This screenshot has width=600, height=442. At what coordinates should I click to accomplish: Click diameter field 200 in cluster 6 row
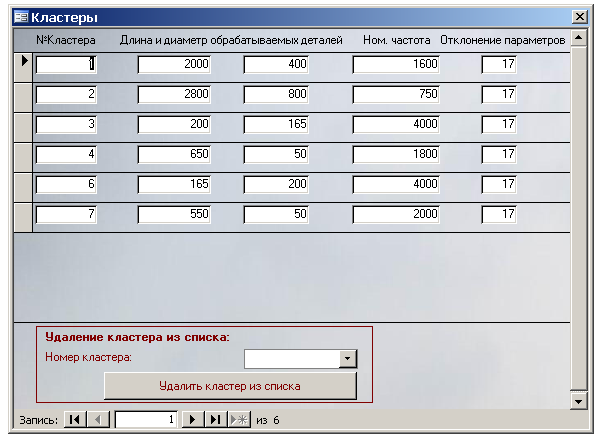click(x=276, y=184)
